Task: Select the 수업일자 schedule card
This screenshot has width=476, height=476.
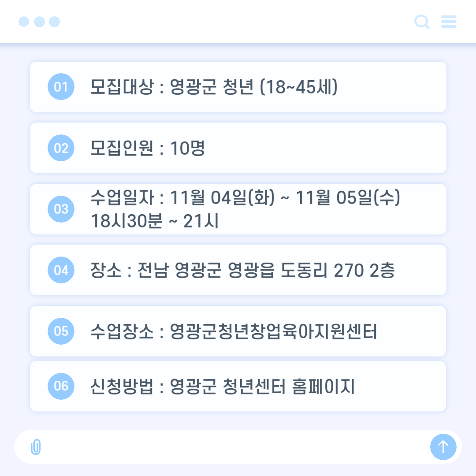Action: pos(238,209)
